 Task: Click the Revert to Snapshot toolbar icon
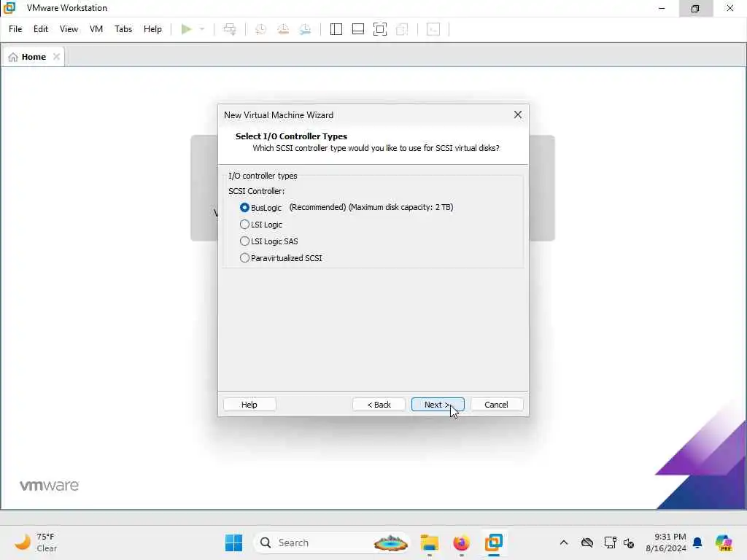pos(283,29)
